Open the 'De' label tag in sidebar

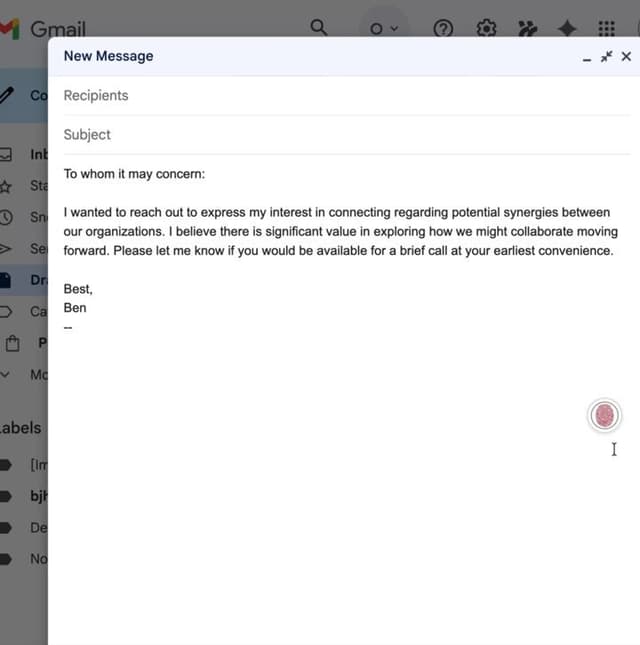click(6, 528)
